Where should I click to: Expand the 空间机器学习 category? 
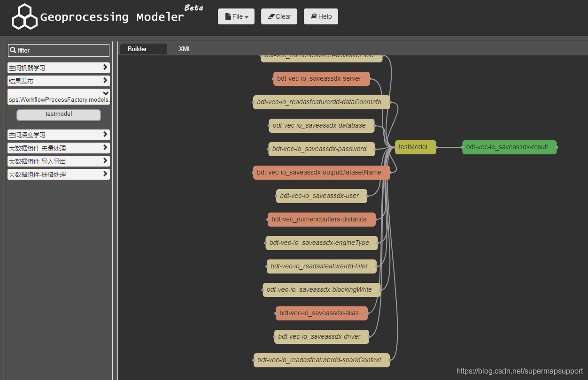(59, 68)
